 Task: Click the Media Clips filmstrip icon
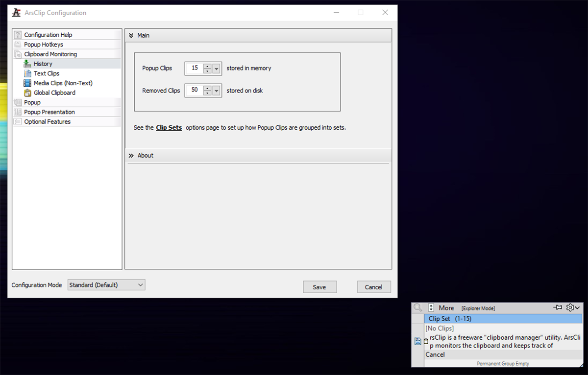[27, 83]
